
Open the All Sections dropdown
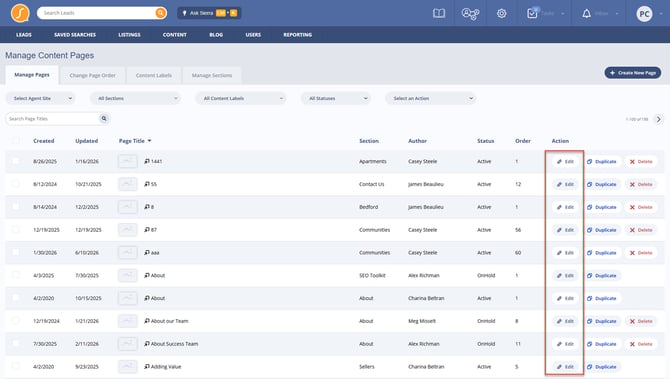coord(135,98)
